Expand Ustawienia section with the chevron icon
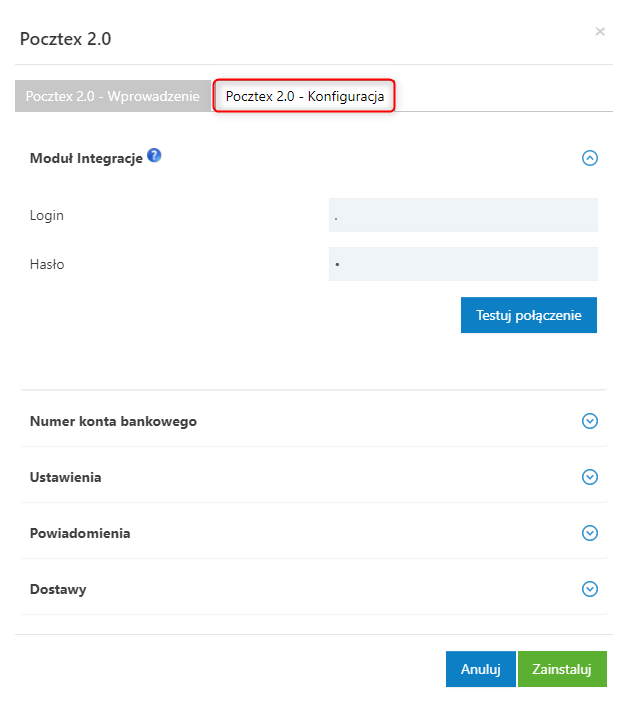The width and height of the screenshot is (628, 708). (590, 477)
